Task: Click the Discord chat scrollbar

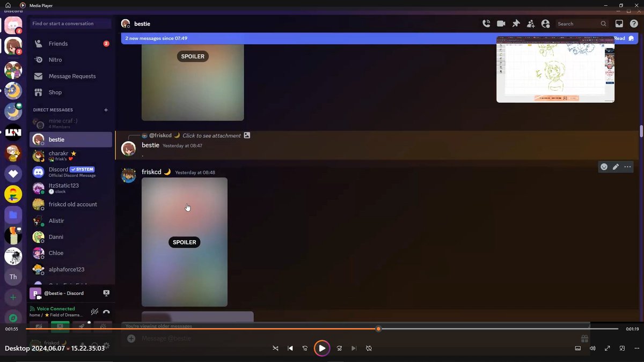Action: pyautogui.click(x=641, y=131)
